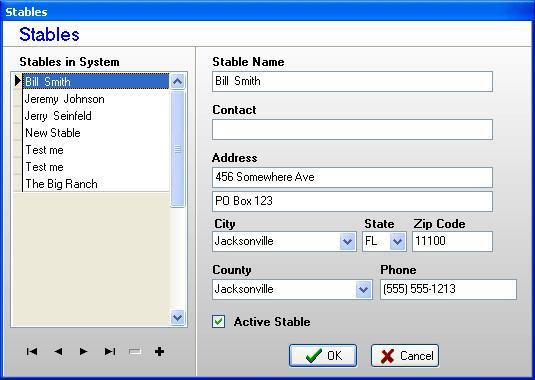
Task: Delete stable record with minus icon
Action: click(135, 351)
